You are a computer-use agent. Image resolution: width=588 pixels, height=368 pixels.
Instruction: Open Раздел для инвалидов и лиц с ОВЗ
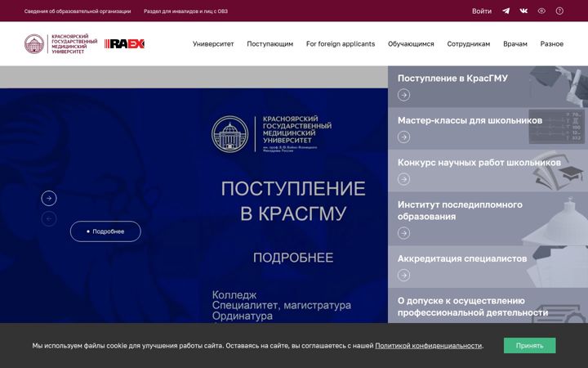[185, 11]
